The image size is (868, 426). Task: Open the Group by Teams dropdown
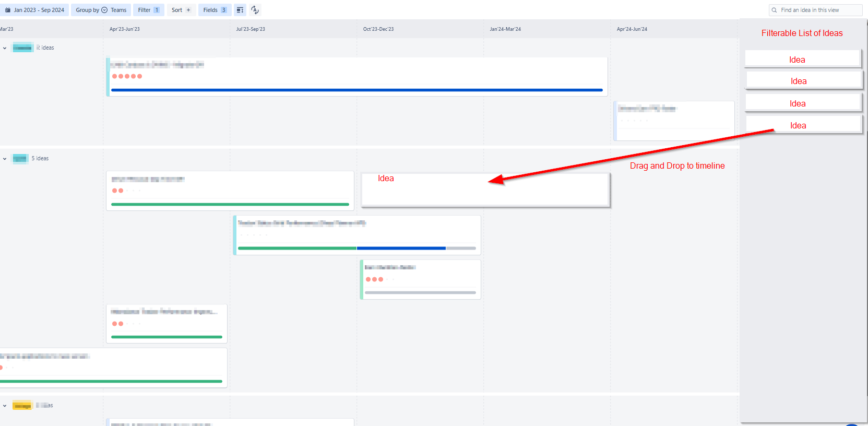coord(101,10)
